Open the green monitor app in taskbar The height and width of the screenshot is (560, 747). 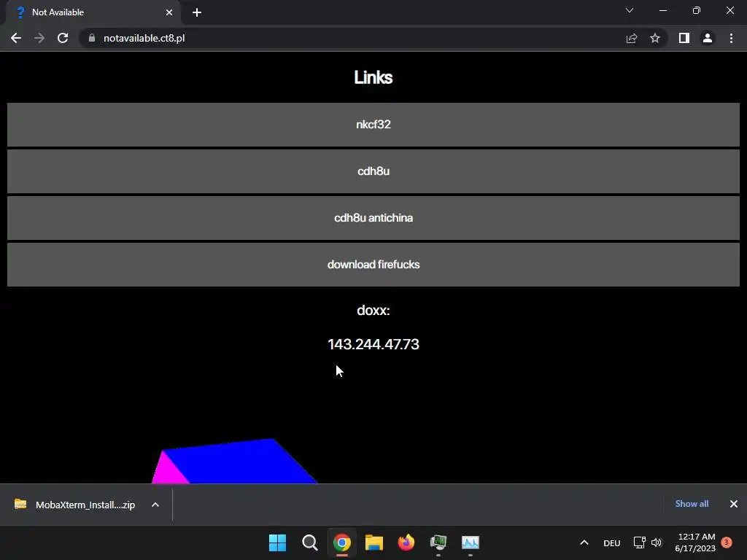tap(438, 542)
